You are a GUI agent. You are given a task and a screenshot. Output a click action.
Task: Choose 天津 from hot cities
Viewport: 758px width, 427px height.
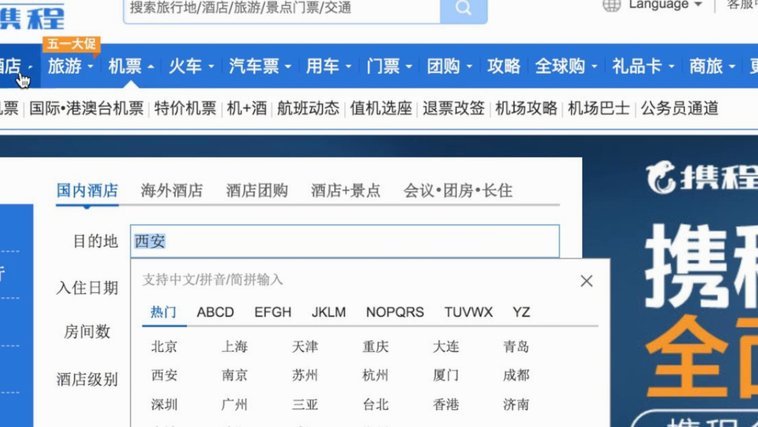pyautogui.click(x=305, y=346)
